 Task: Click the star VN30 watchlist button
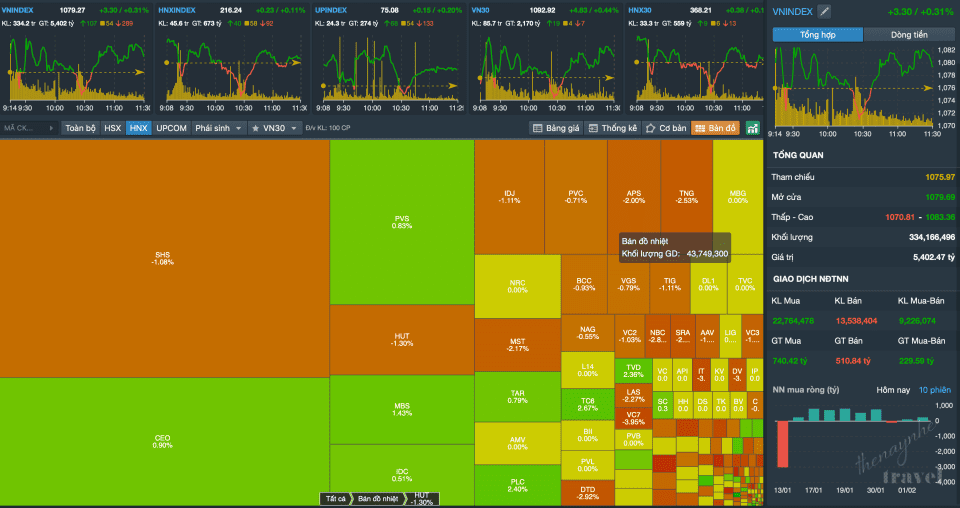(268, 128)
